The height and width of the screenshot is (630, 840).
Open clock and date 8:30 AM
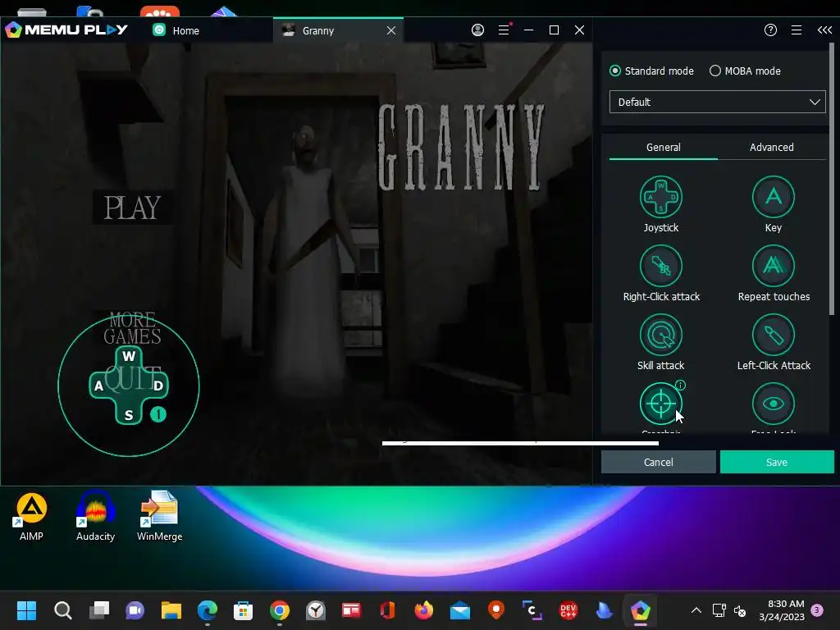click(x=782, y=610)
